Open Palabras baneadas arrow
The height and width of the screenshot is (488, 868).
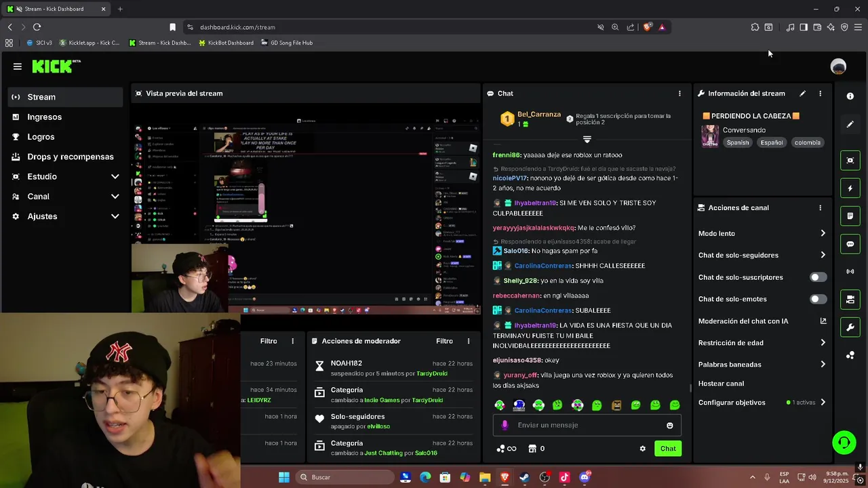click(823, 365)
